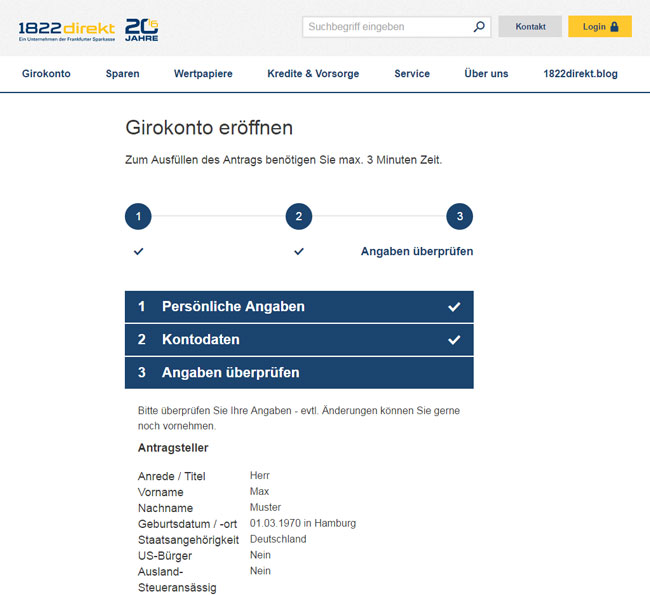650x595 pixels.
Task: Click the magnifier search icon
Action: [x=479, y=27]
